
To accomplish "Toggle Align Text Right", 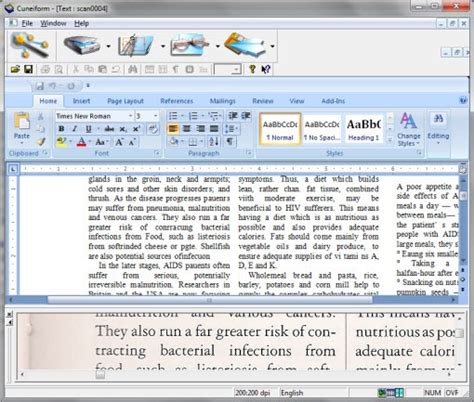I will click(200, 129).
